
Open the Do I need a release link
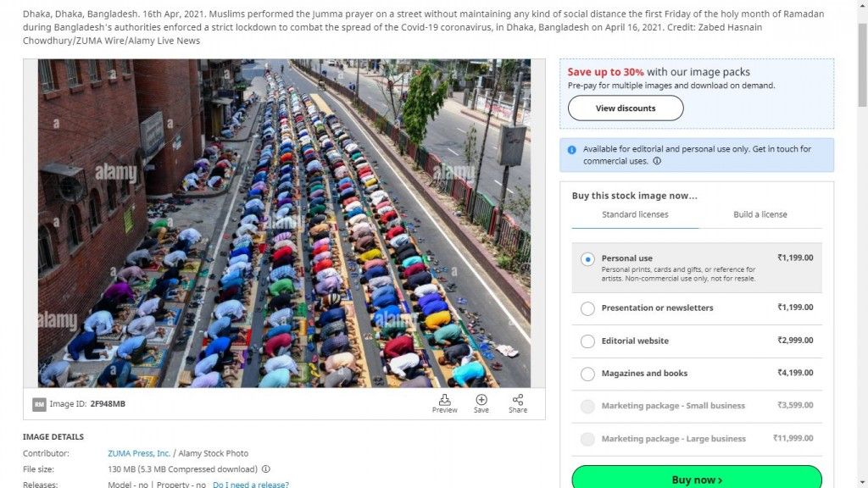click(251, 485)
